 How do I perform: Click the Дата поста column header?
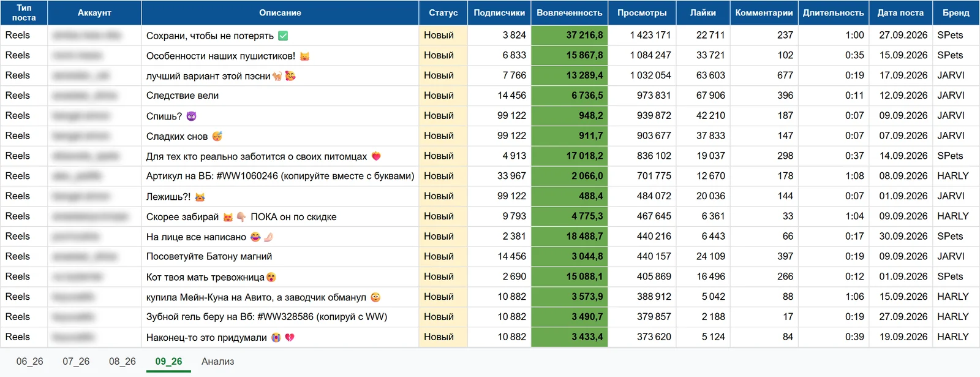pyautogui.click(x=900, y=12)
